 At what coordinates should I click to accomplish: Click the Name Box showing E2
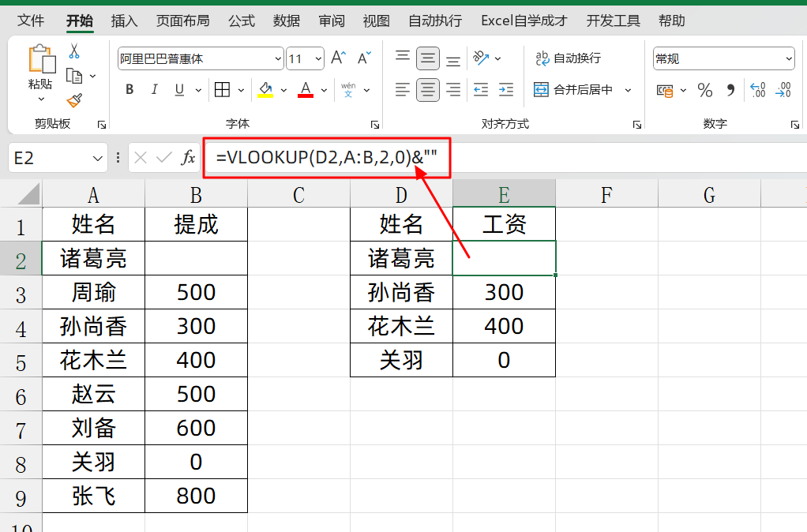(x=58, y=158)
